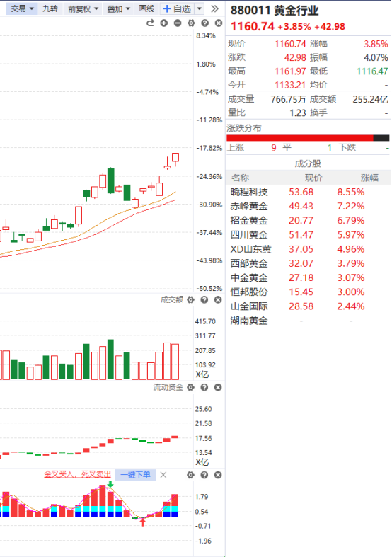Viewport: 392px width, 557px height.
Task: Close the 流动资金 indicator panel
Action: [x=218, y=387]
